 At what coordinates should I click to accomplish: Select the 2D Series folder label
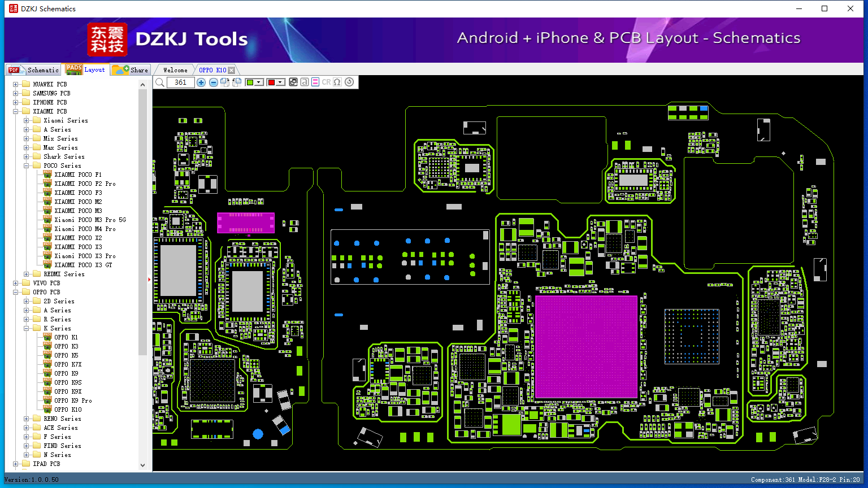click(59, 301)
